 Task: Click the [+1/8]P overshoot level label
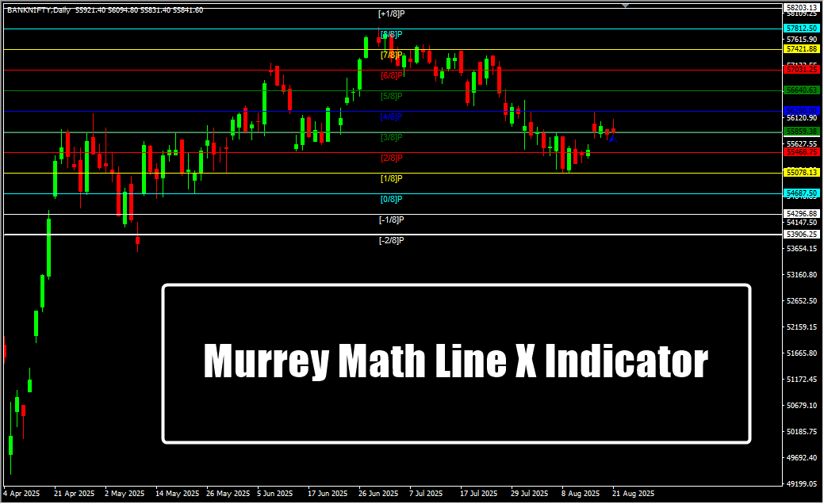(392, 13)
